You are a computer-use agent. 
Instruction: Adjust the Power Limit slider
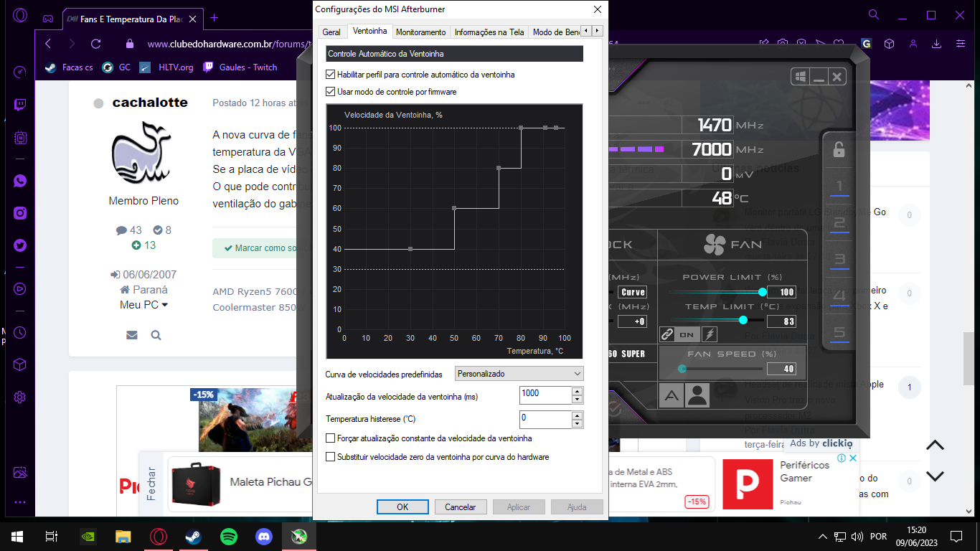[x=763, y=292]
